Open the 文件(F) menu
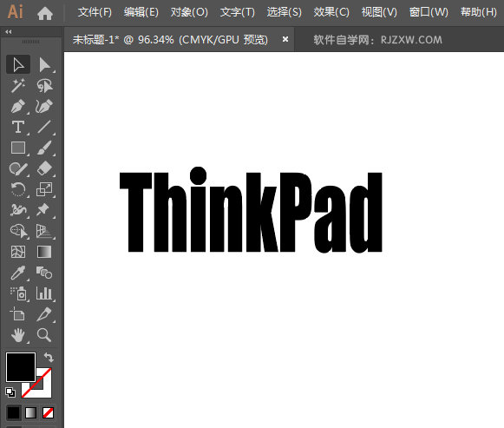The image size is (504, 428). click(x=95, y=12)
